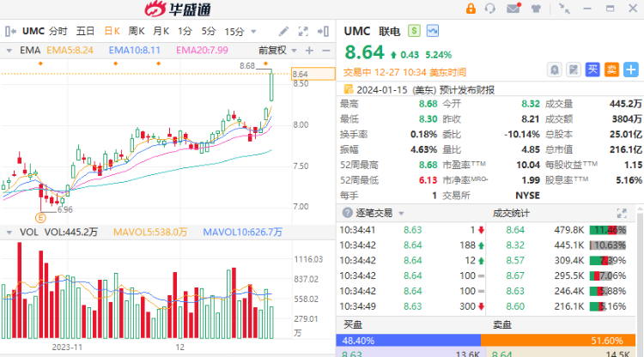The height and width of the screenshot is (357, 644).
Task: Click the orange 51.60% sell bar
Action: click(558, 340)
